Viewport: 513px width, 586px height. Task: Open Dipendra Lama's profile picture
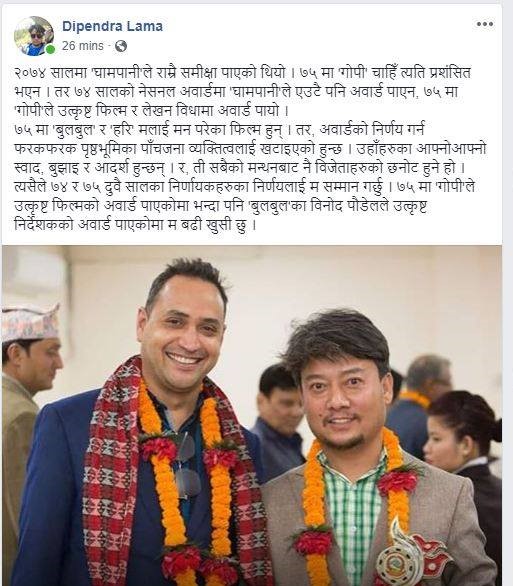coord(34,36)
